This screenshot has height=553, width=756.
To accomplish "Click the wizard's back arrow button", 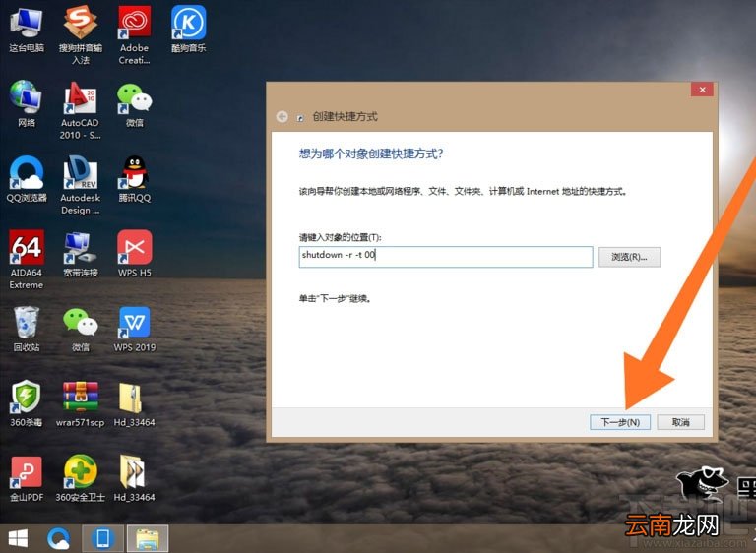I will (283, 116).
